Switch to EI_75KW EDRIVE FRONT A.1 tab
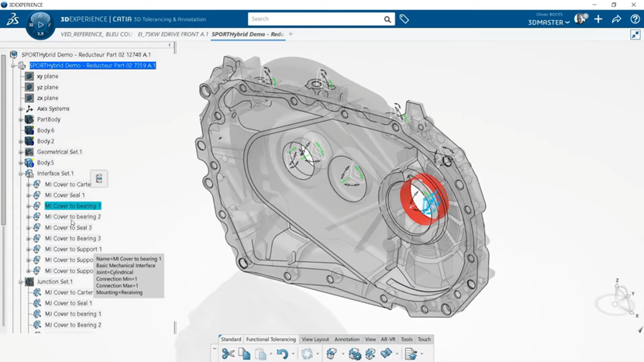This screenshot has width=644, height=362. [x=173, y=34]
